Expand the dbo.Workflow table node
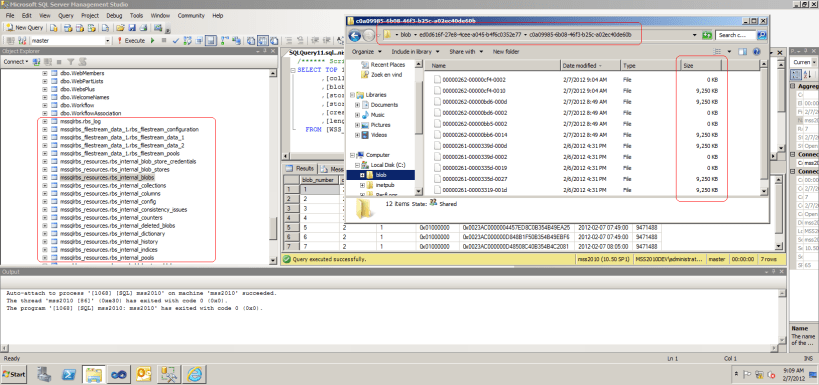Viewport: 819px width, 385px height. tap(45, 105)
